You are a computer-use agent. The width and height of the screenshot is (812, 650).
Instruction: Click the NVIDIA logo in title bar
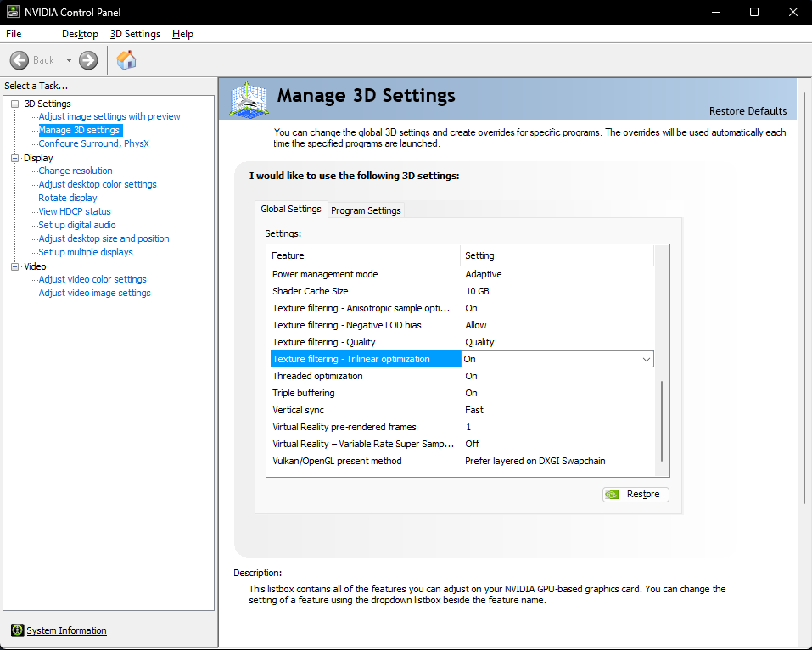click(13, 11)
